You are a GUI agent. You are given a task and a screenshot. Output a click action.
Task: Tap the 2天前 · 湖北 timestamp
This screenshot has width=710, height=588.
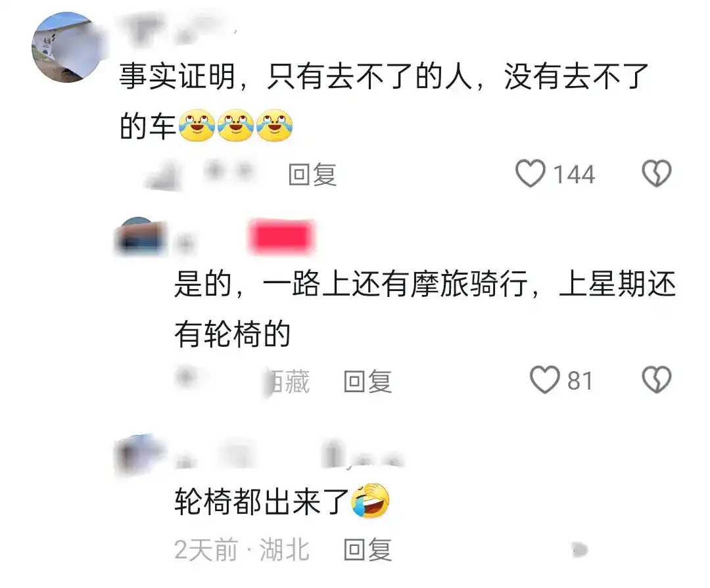(242, 550)
